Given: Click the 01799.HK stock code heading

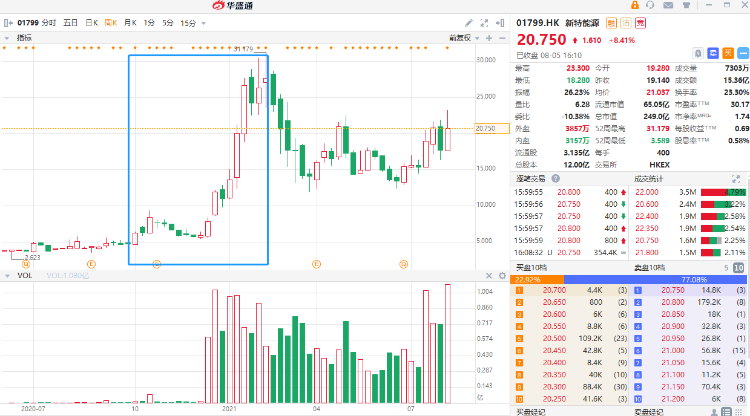Looking at the screenshot, I should (538, 23).
